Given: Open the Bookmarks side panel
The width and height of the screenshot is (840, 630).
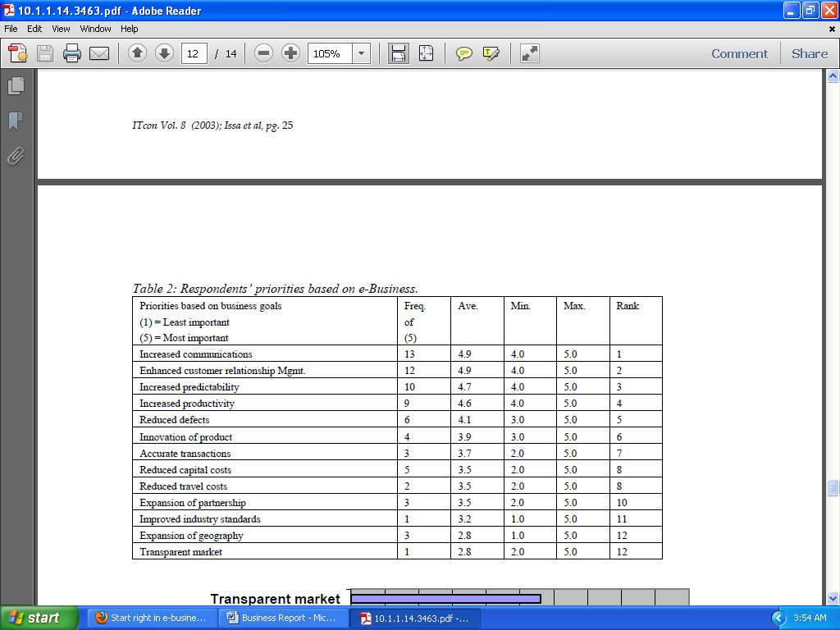Looking at the screenshot, I should pos(16,121).
